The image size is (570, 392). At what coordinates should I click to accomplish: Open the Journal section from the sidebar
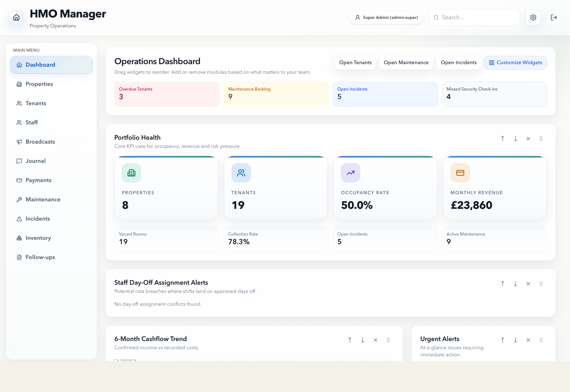(35, 161)
